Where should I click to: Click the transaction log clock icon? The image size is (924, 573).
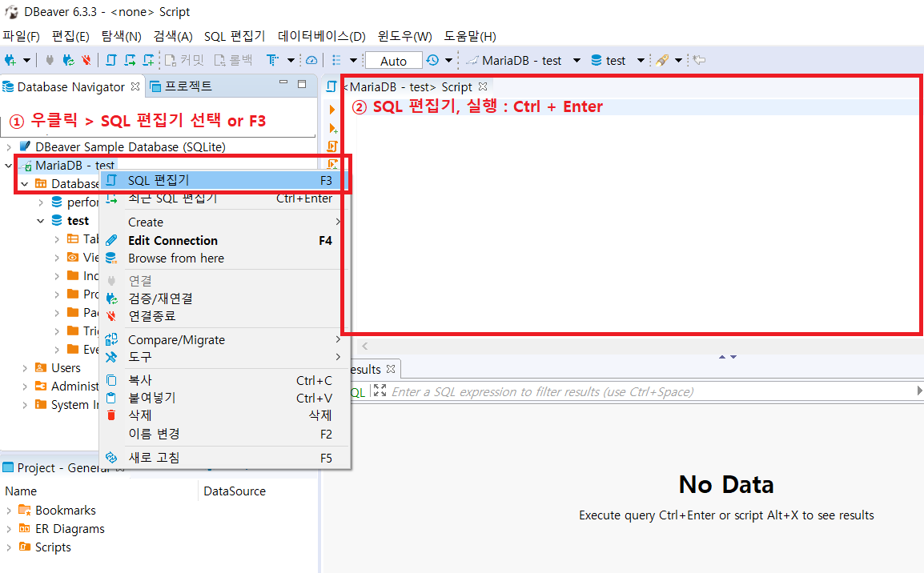[x=432, y=60]
